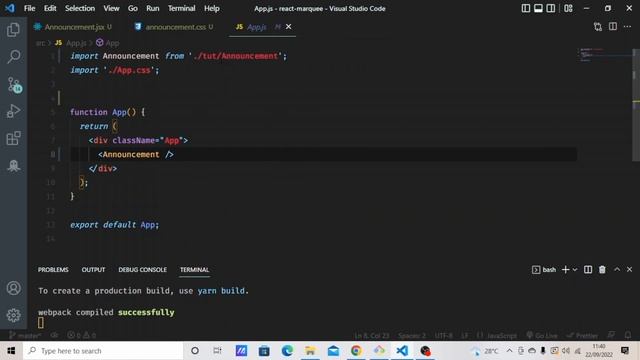
Task: Open the Manage gear menu
Action: tap(13, 315)
